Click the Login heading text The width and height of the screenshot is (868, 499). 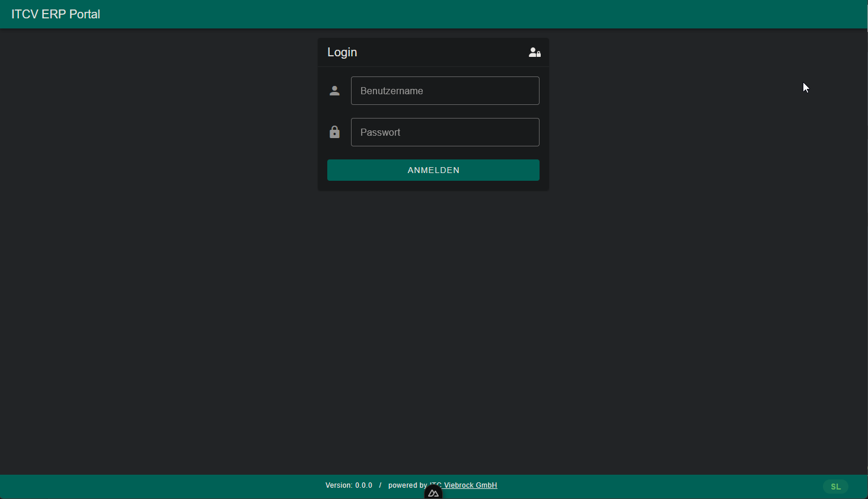(342, 52)
